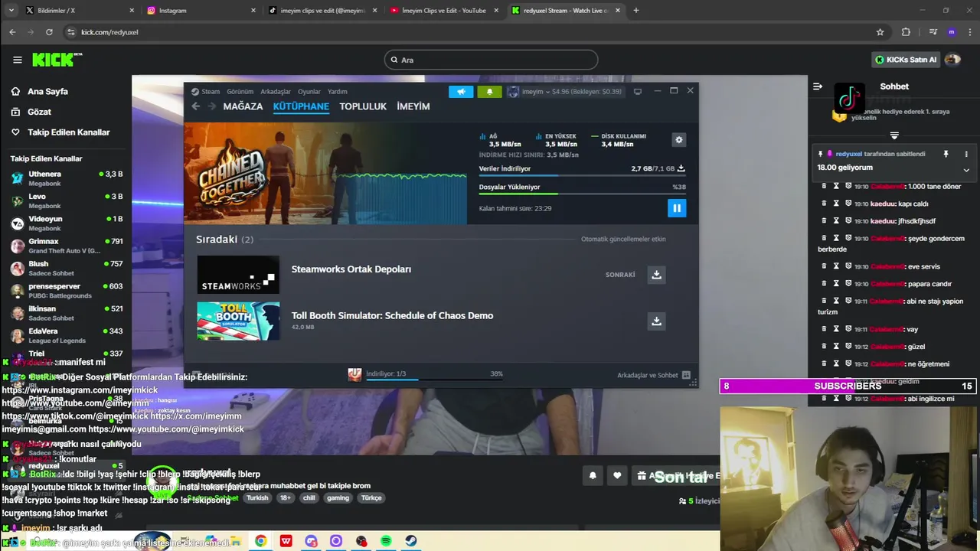This screenshot has height=551, width=980.
Task: Click the Veriler İndiriliyor progress bar
Action: (x=582, y=175)
